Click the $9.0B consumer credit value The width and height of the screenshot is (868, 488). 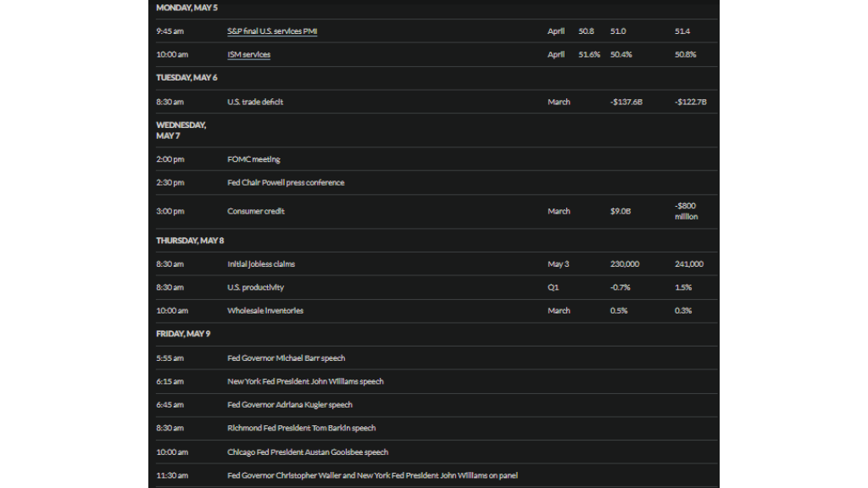point(620,211)
